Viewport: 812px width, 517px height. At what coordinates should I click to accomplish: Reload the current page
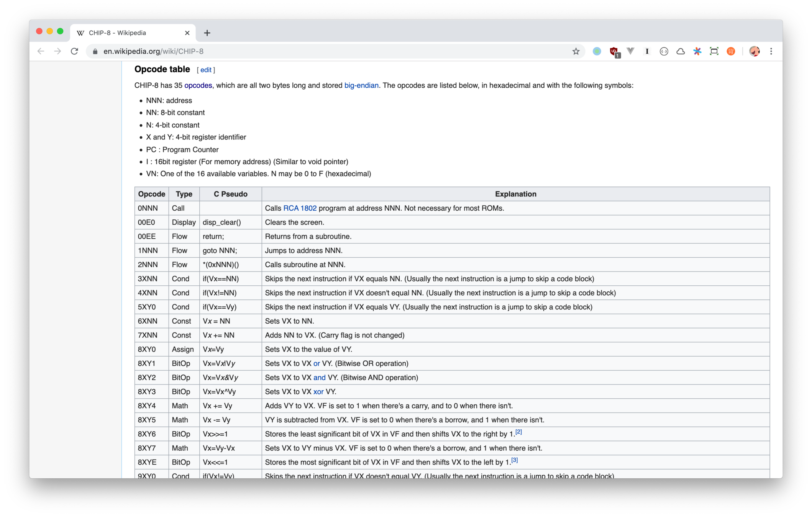click(74, 51)
